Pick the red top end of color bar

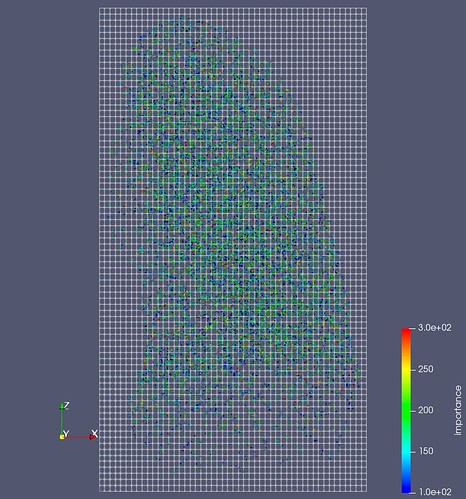(406, 331)
